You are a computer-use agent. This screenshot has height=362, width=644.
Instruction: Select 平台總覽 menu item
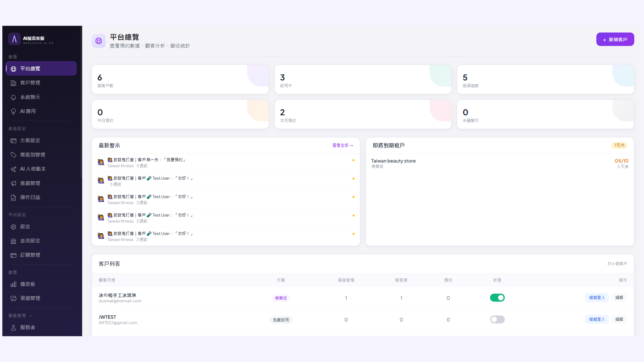41,68
